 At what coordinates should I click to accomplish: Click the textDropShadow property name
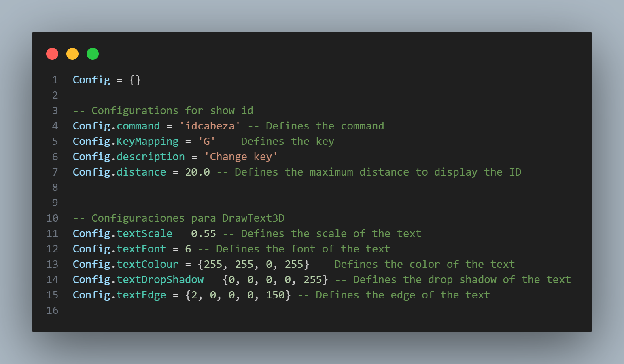tap(160, 280)
